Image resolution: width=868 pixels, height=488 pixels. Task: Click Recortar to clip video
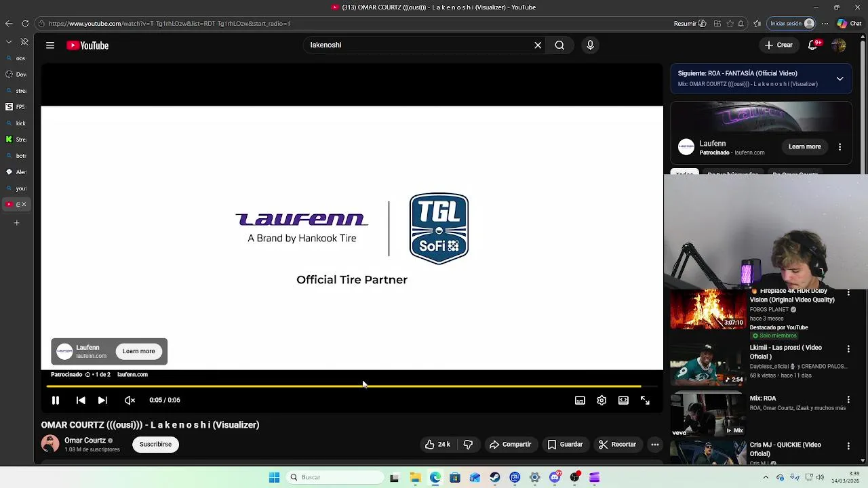click(x=617, y=445)
